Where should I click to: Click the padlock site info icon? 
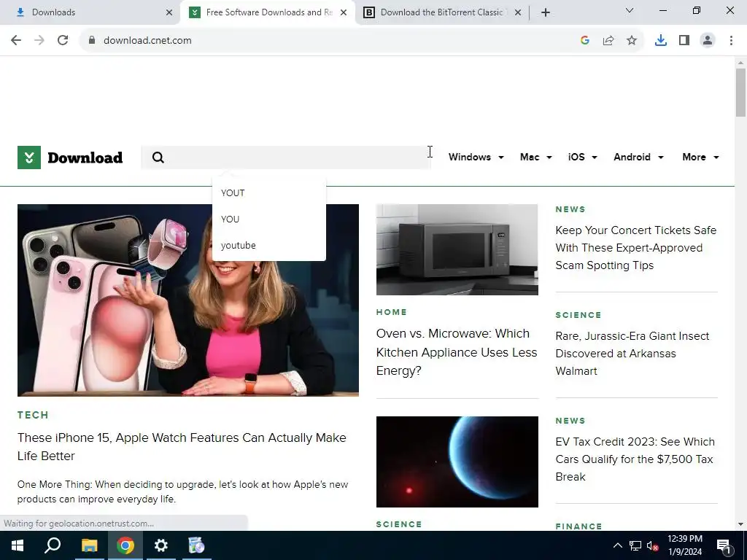(x=92, y=41)
